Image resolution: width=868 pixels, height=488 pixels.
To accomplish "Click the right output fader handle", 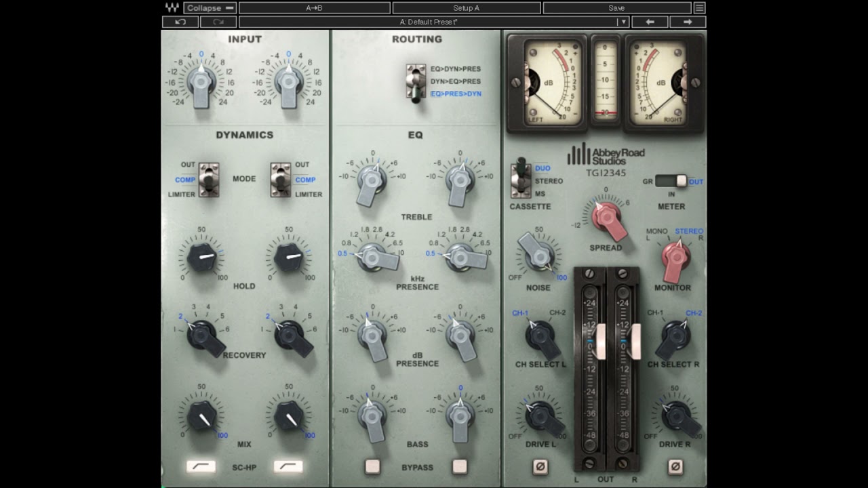I will (635, 341).
